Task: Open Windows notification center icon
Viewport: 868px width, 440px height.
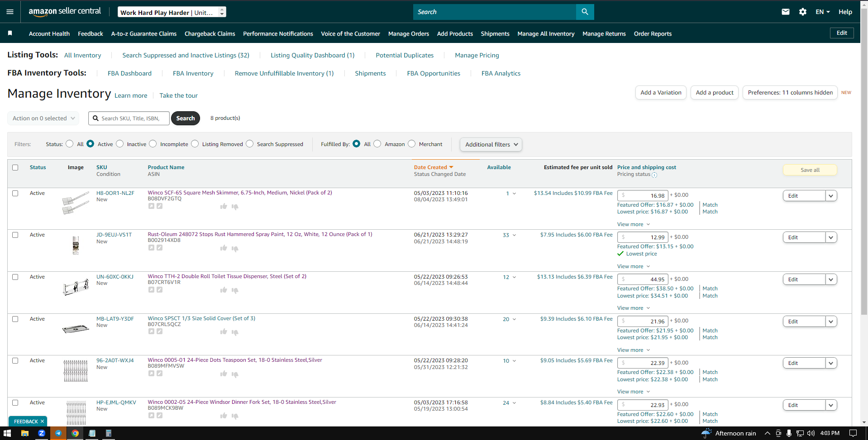Action: pos(853,433)
